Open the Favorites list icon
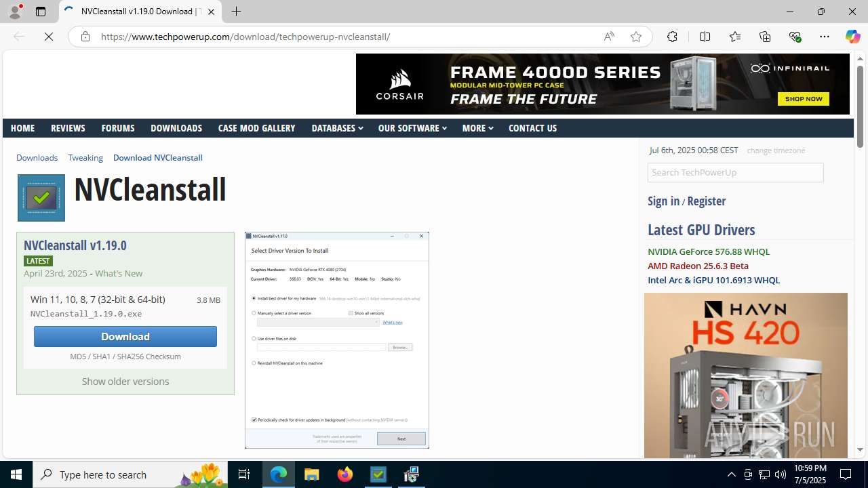The height and width of the screenshot is (488, 868). pos(734,37)
